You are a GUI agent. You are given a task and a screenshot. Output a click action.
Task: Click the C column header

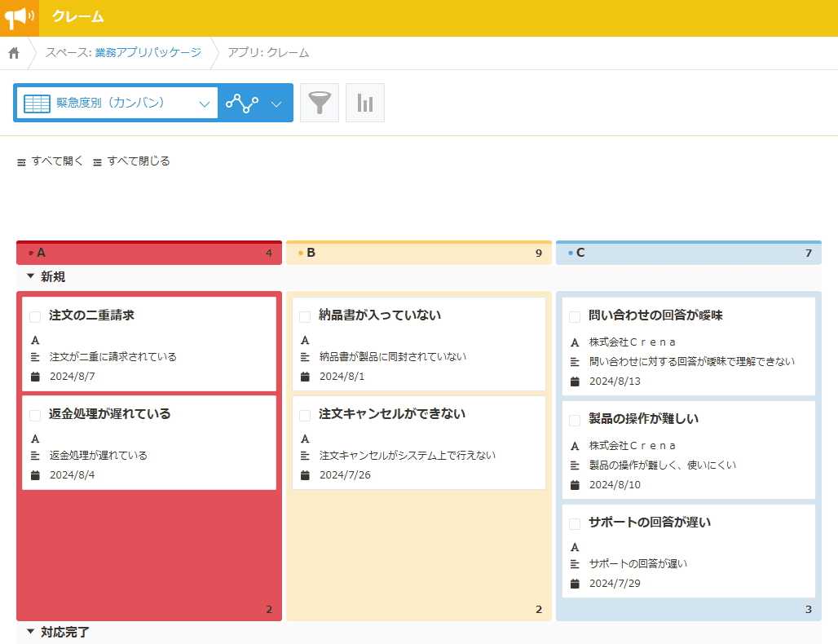(689, 253)
